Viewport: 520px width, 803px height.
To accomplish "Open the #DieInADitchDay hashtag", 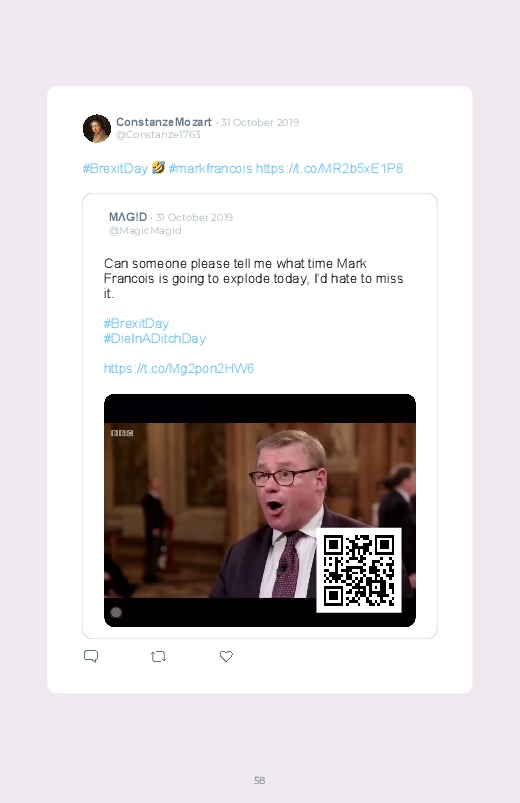I will coord(155,339).
